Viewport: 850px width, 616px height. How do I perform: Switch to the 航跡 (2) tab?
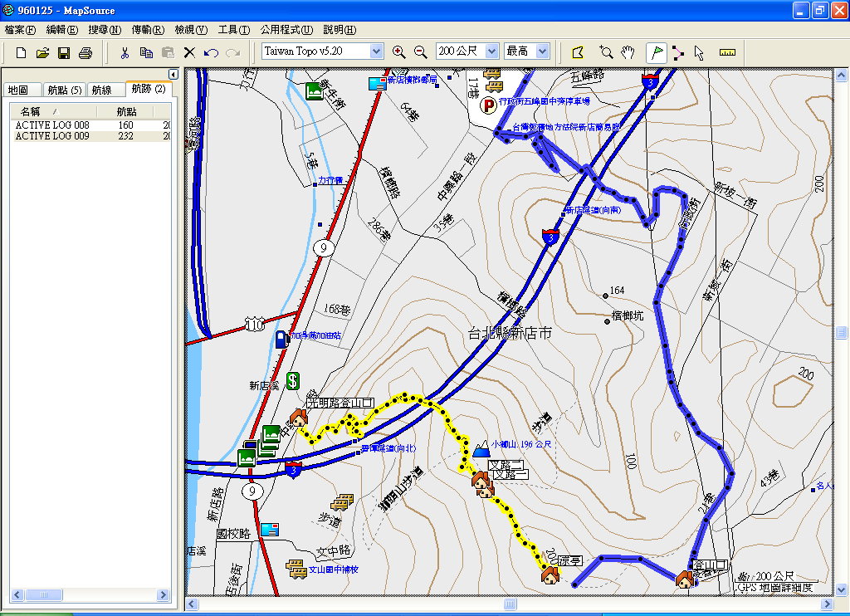coord(149,88)
